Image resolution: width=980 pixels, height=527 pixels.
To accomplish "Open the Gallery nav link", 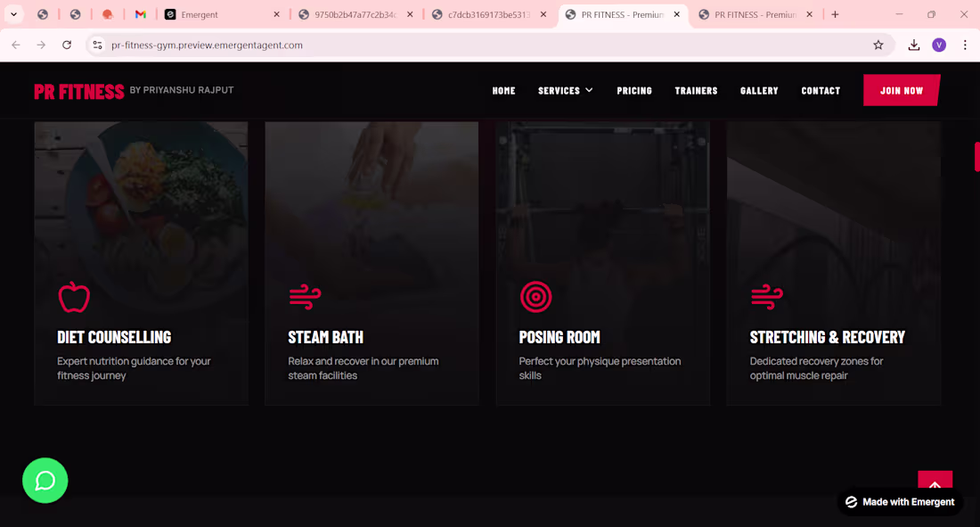I will tap(759, 91).
